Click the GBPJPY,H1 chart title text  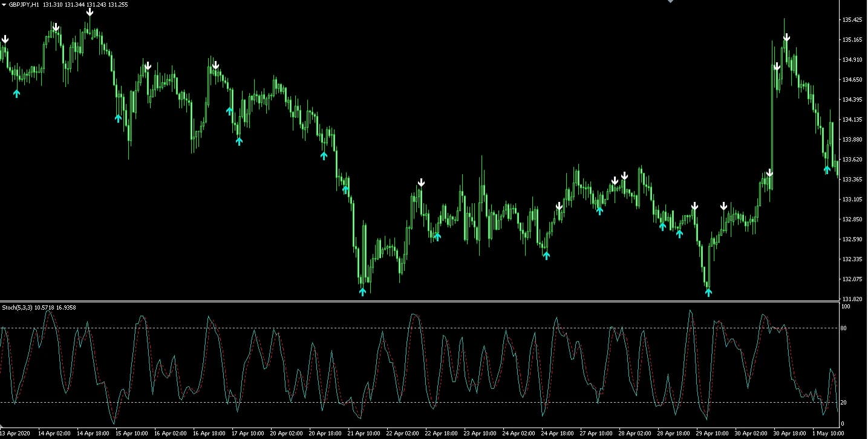click(x=24, y=4)
